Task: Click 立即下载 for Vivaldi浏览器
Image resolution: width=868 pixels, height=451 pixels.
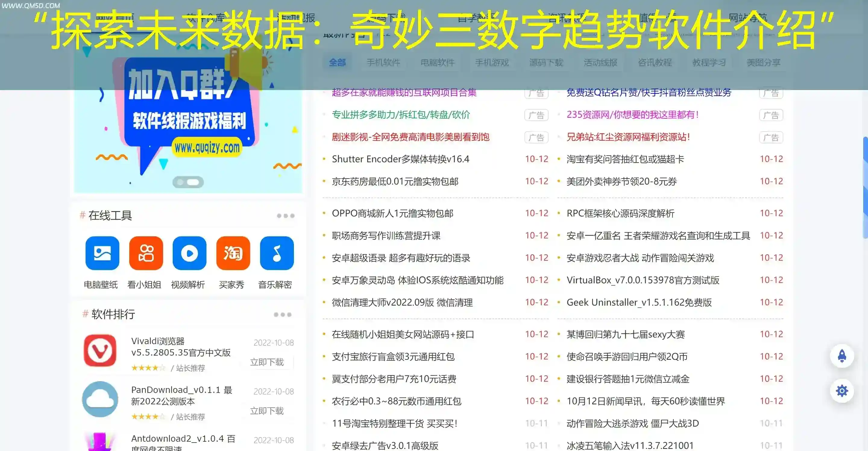Action: click(267, 362)
